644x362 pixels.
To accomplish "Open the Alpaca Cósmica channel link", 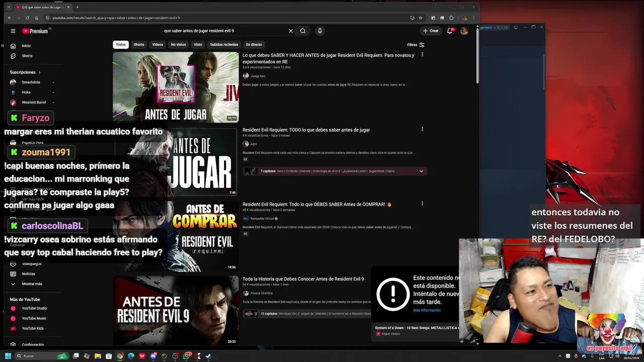I will point(261,293).
